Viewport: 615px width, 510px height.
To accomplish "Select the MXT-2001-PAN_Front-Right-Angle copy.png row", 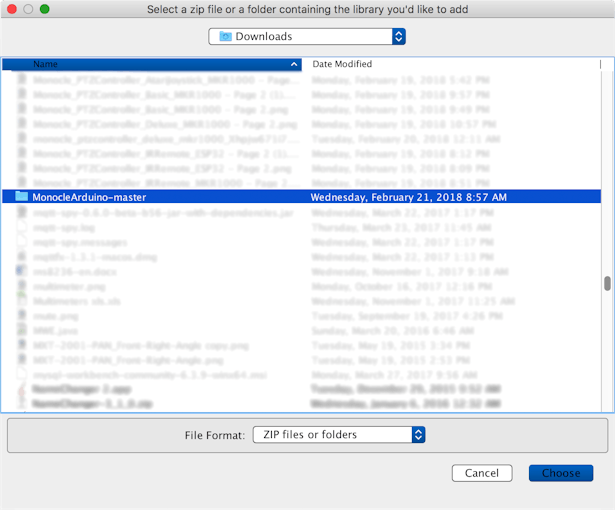I will 301,346.
